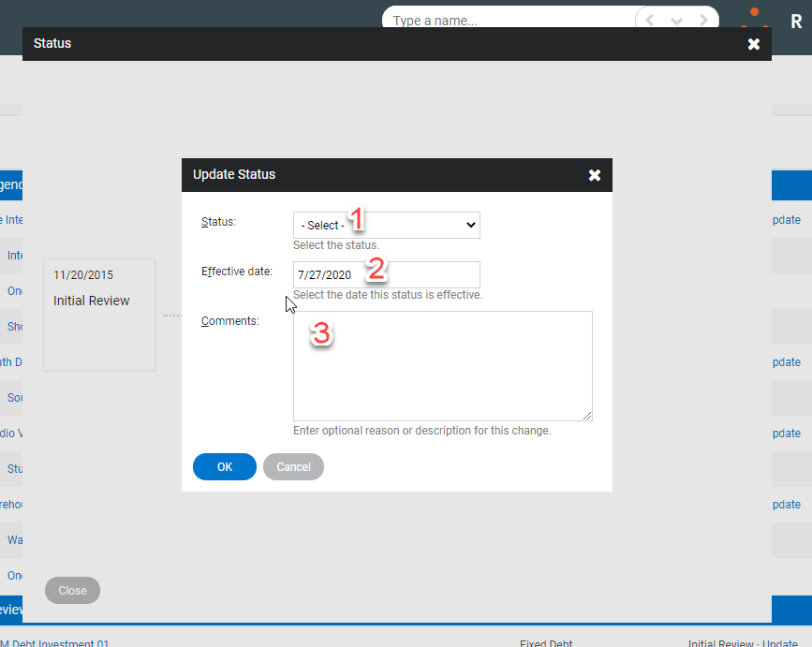Click 'Enter optional reason or description' helper text
The image size is (812, 647).
coord(422,431)
